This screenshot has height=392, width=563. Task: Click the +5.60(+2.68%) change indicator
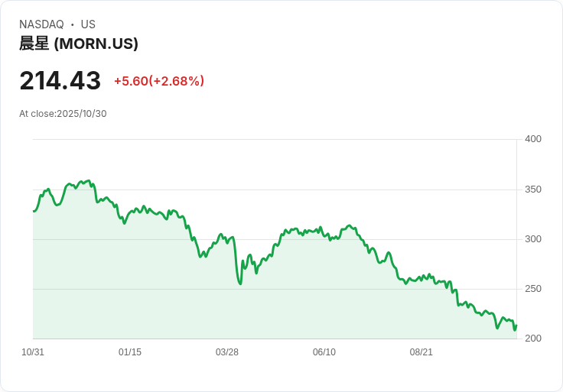(x=159, y=81)
